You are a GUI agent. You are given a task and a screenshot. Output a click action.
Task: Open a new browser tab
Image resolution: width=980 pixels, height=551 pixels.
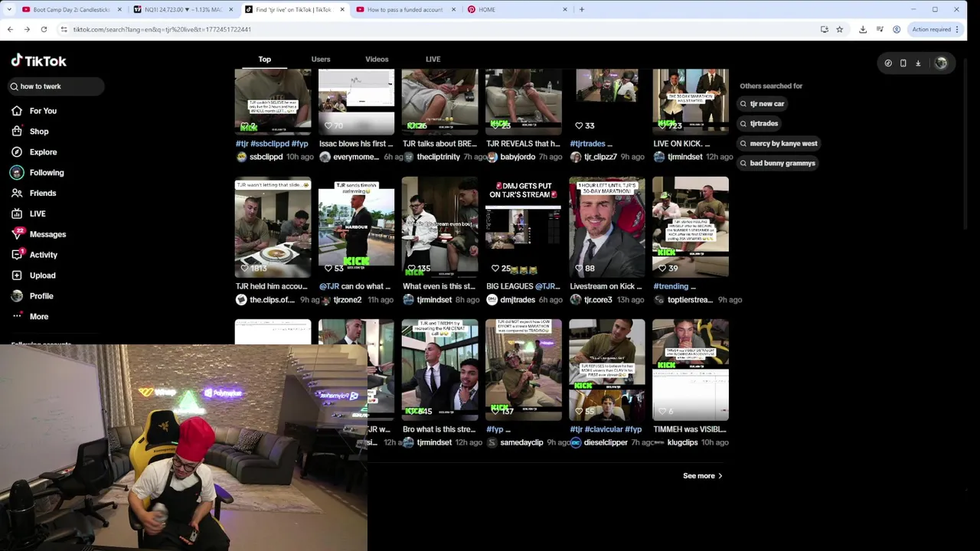pos(582,9)
